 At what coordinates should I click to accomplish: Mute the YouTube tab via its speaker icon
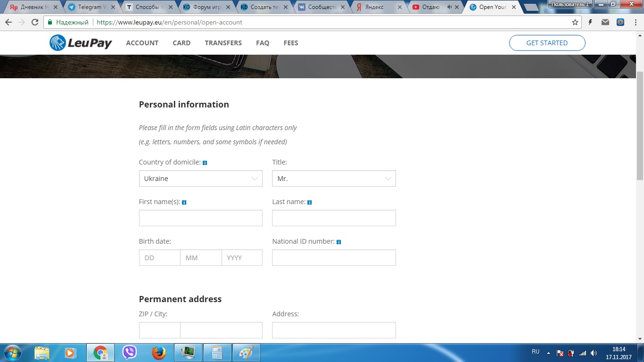coord(449,7)
